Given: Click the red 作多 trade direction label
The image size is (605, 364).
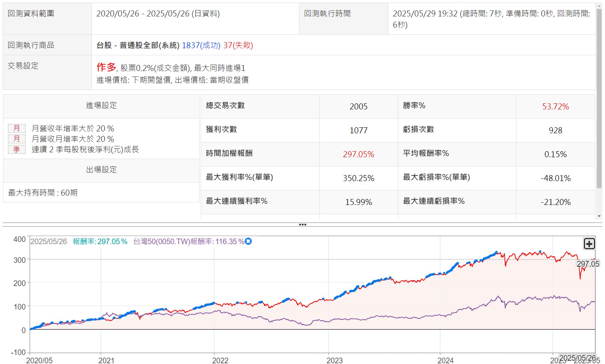Looking at the screenshot, I should (x=106, y=67).
